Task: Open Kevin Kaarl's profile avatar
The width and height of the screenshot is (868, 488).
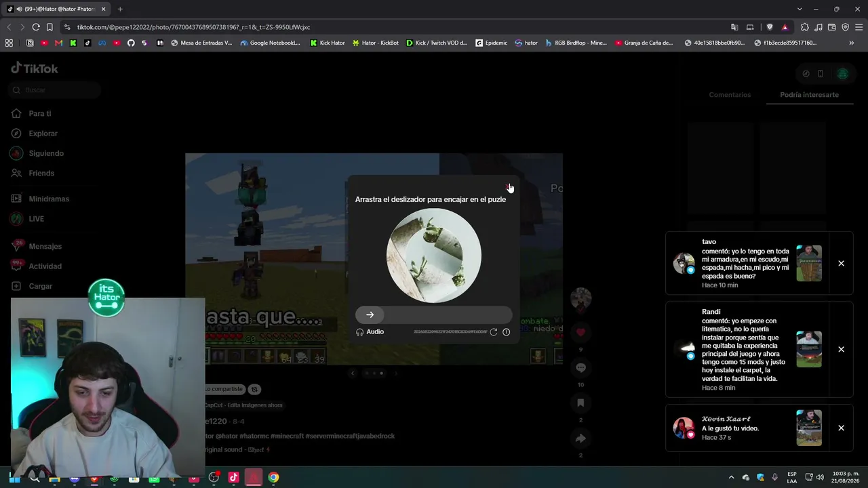Action: pyautogui.click(x=684, y=428)
